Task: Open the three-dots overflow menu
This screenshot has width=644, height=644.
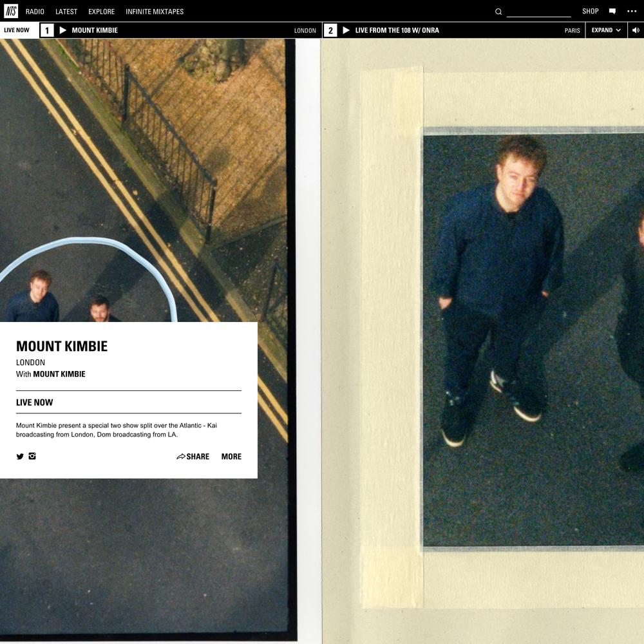Action: coord(631,12)
